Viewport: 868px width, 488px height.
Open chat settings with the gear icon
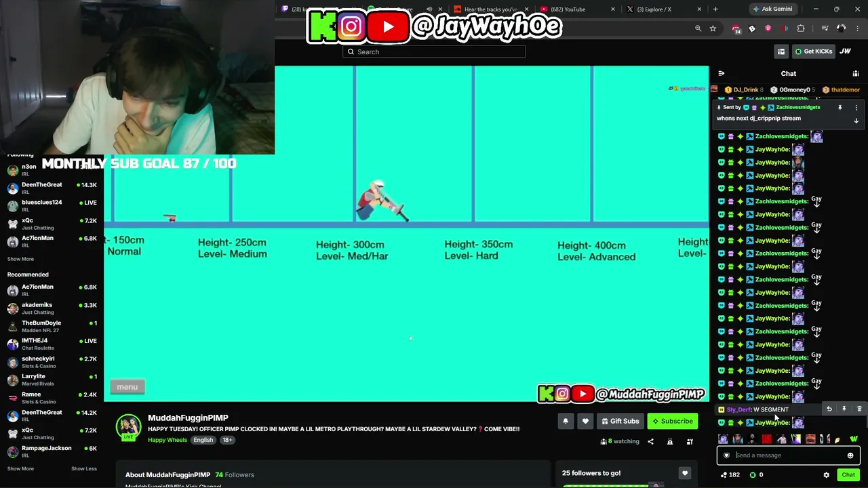coord(826,475)
